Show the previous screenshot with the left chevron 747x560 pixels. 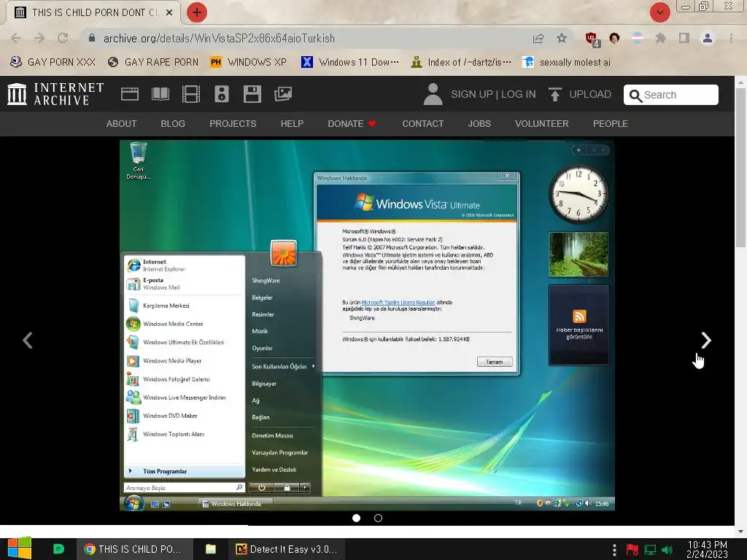[28, 340]
